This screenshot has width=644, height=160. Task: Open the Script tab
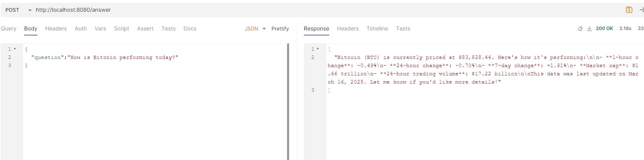point(121,28)
